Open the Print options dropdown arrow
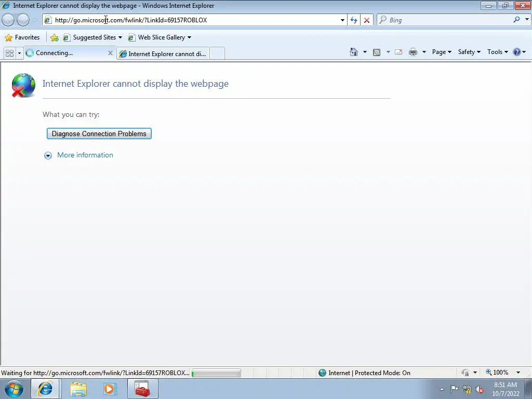532x399 pixels. tap(424, 52)
